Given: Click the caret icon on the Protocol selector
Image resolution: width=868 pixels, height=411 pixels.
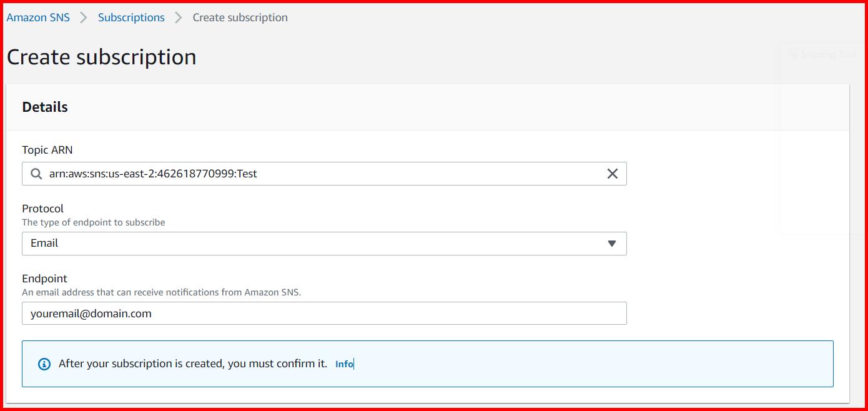Looking at the screenshot, I should [613, 244].
